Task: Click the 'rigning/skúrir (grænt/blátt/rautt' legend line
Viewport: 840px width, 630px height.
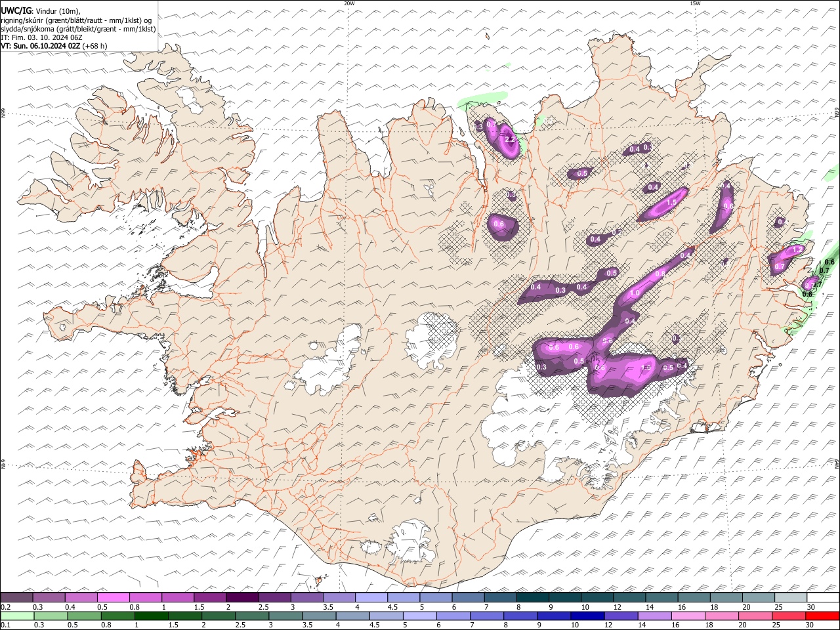Action: point(76,20)
